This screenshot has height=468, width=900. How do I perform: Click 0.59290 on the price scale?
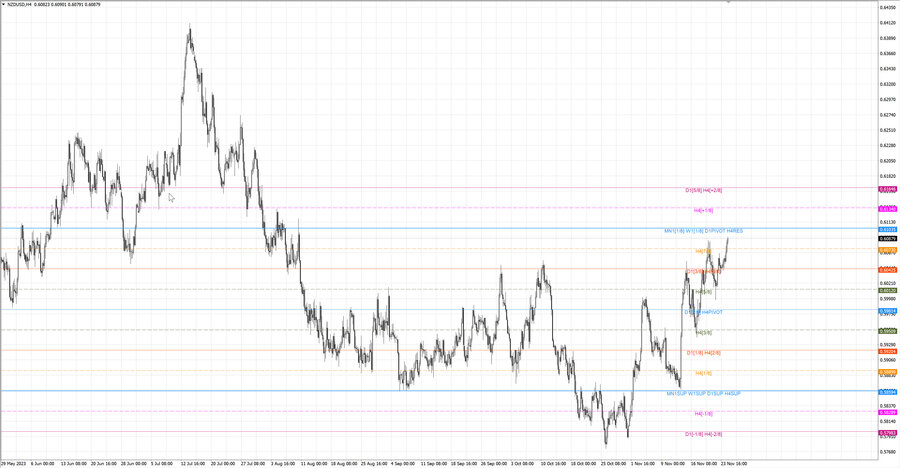click(888, 345)
